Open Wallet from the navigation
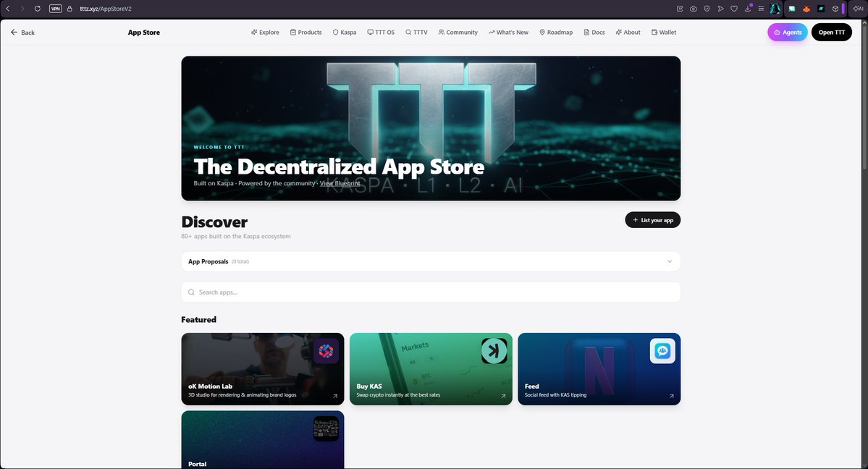This screenshot has height=469, width=868. coord(664,33)
